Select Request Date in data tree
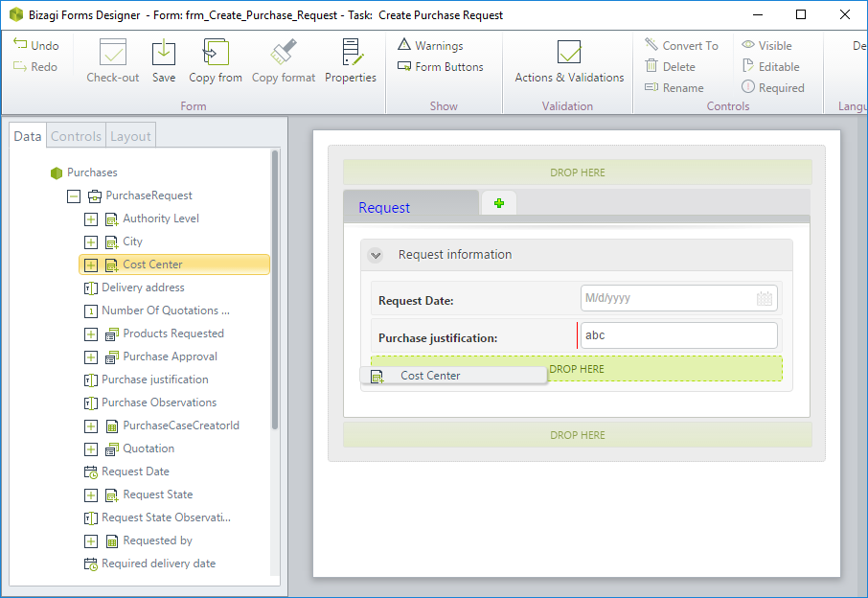This screenshot has width=868, height=598. [x=126, y=471]
